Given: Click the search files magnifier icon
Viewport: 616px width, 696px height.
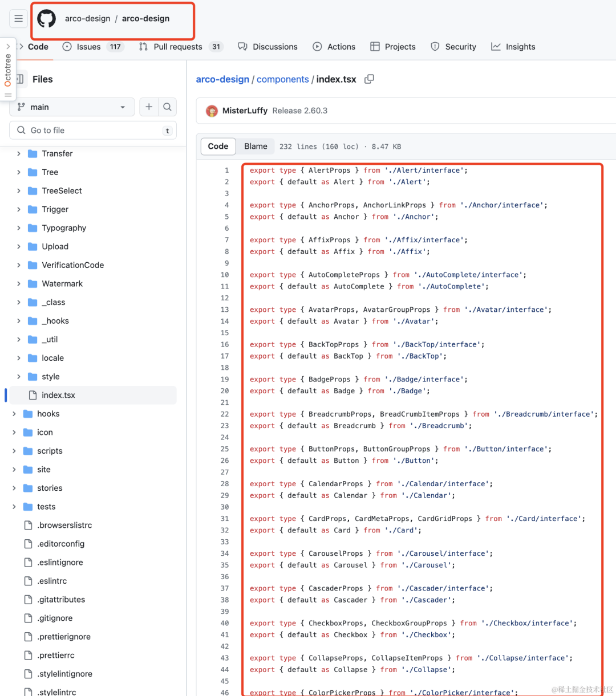Looking at the screenshot, I should (x=167, y=107).
